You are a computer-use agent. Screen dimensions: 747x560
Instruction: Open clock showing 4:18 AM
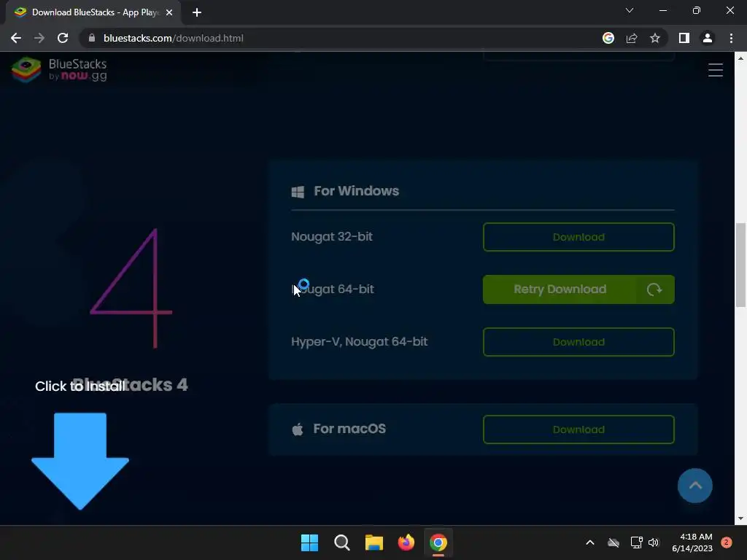point(692,542)
